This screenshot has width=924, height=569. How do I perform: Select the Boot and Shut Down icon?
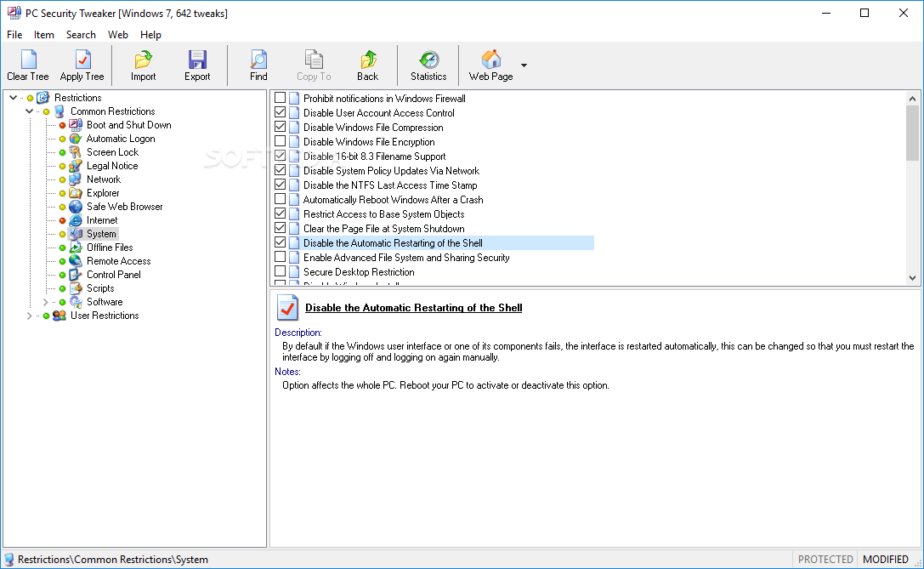pyautogui.click(x=76, y=125)
